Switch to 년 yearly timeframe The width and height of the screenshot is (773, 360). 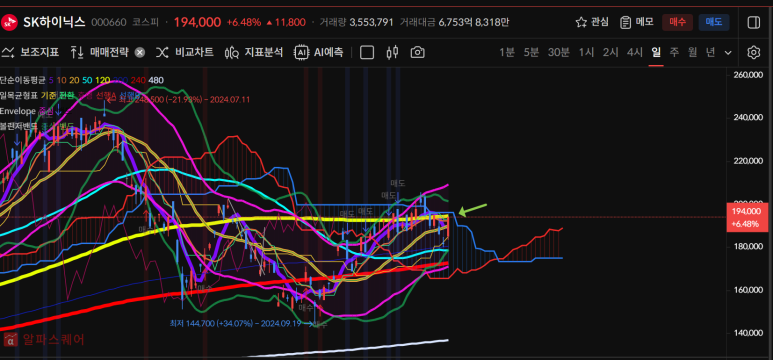tap(710, 52)
